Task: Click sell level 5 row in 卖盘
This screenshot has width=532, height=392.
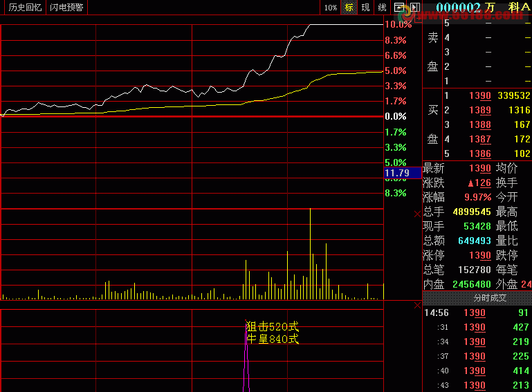Action: [x=487, y=23]
